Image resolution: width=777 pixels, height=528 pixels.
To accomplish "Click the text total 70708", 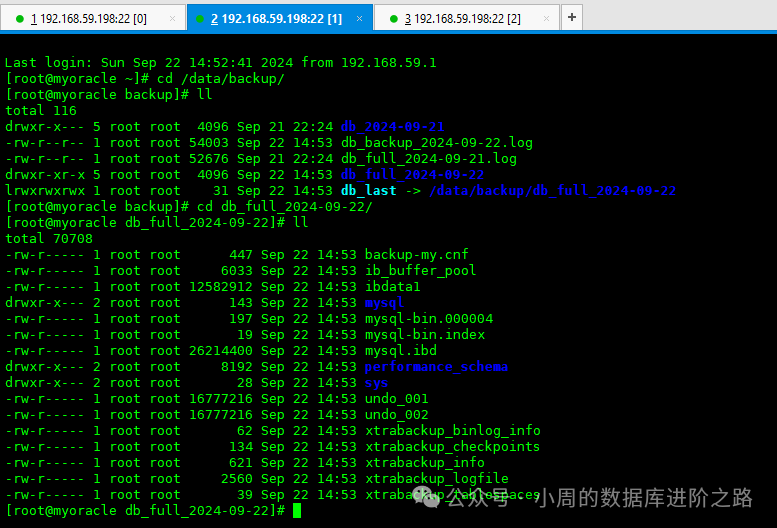I will pos(49,239).
